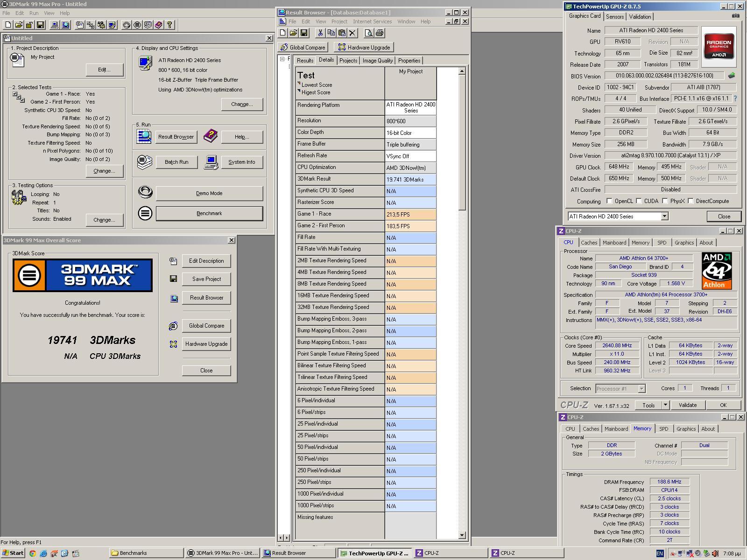Click '19.741 3DMarks' result cell
This screenshot has width=747, height=560.
[410, 179]
